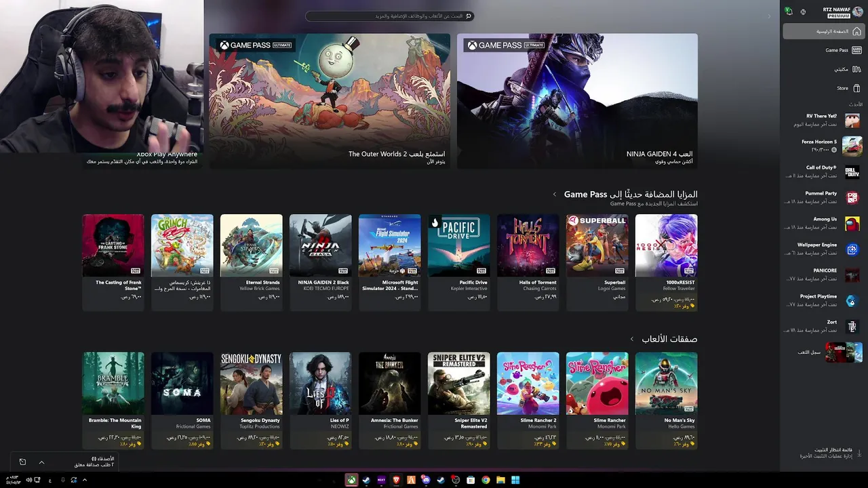Viewport: 868px width, 488px height.
Task: Open File Explorer from the taskbar
Action: coord(500,480)
